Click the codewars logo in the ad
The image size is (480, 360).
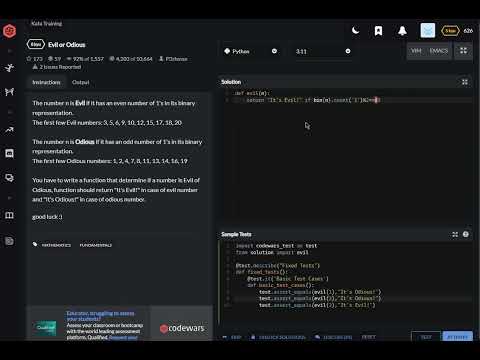point(182,328)
